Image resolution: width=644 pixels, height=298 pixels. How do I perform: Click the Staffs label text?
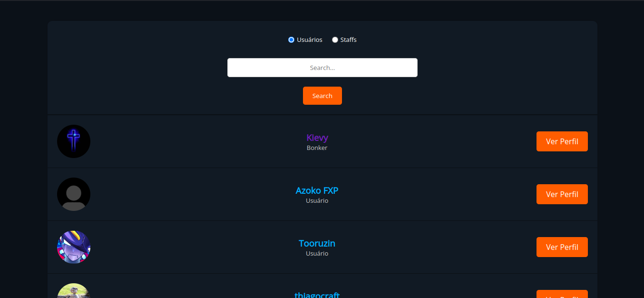349,40
